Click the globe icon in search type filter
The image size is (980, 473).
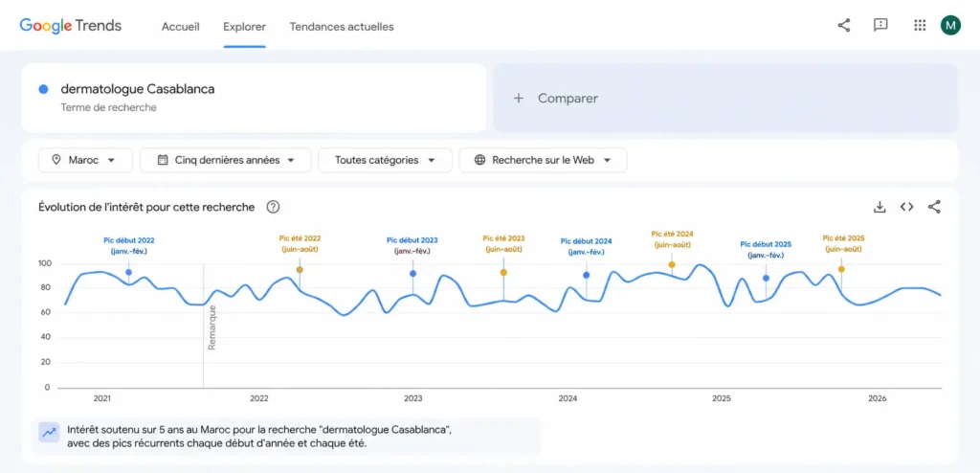pos(480,160)
